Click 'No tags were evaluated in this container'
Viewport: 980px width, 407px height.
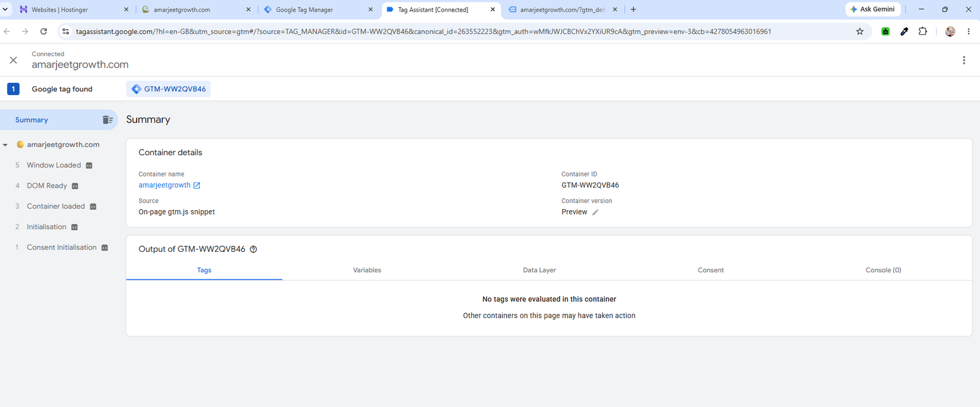549,299
